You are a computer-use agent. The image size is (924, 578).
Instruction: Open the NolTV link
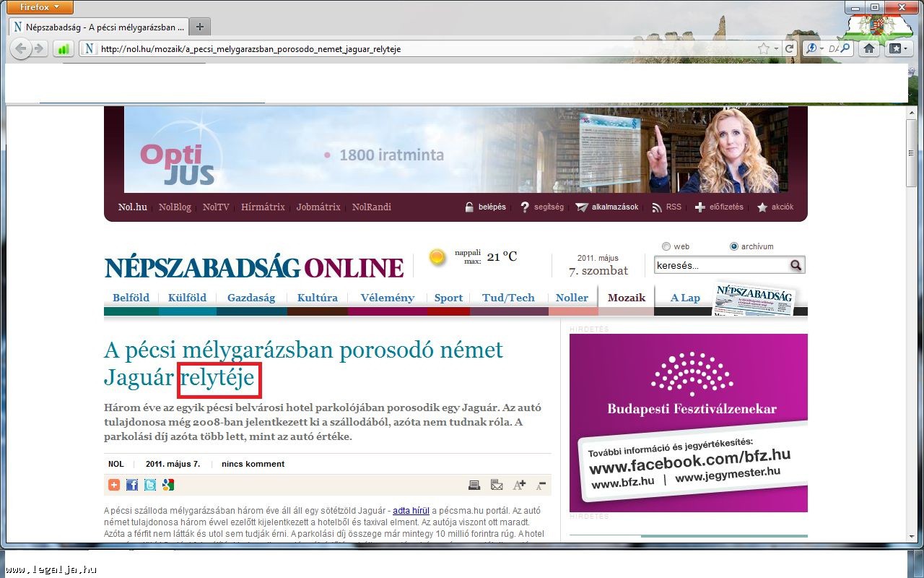pos(216,207)
